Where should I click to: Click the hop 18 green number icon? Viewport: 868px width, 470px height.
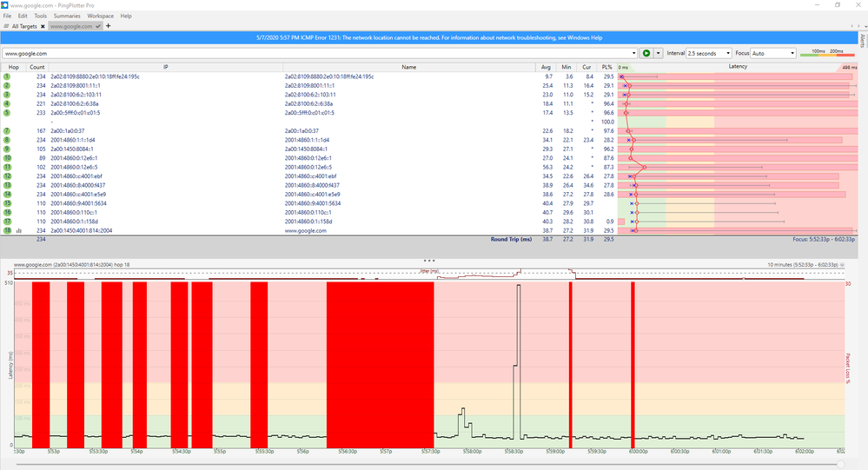pos(7,230)
